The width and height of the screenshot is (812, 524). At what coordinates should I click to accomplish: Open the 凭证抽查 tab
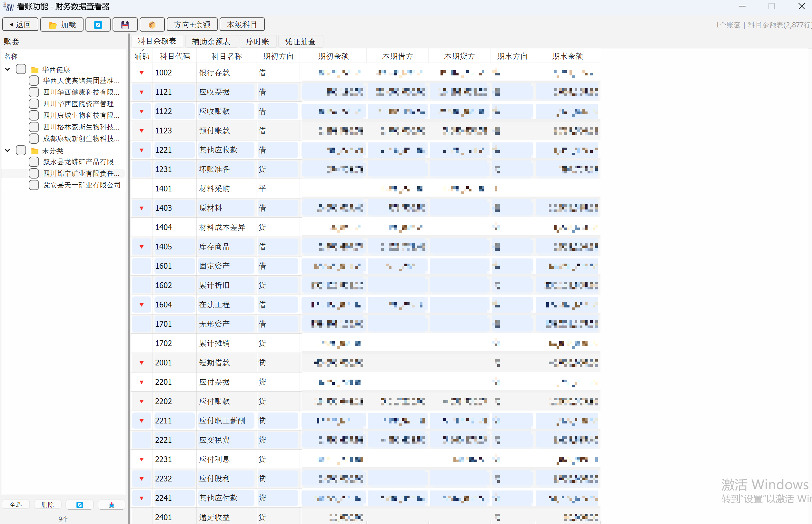300,42
